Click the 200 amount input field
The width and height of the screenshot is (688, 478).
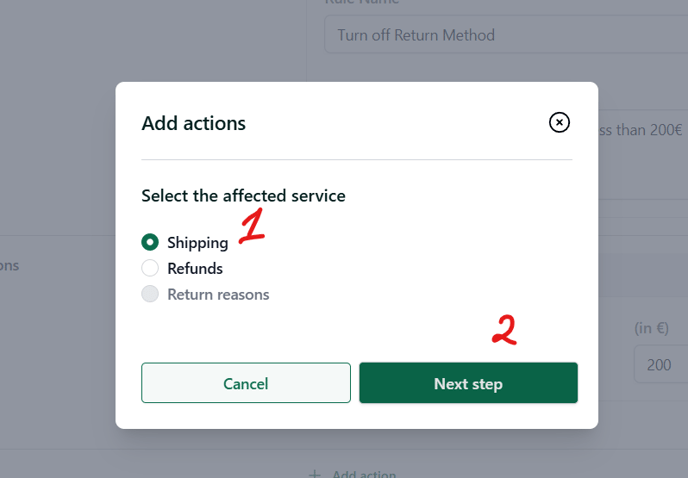coord(661,364)
